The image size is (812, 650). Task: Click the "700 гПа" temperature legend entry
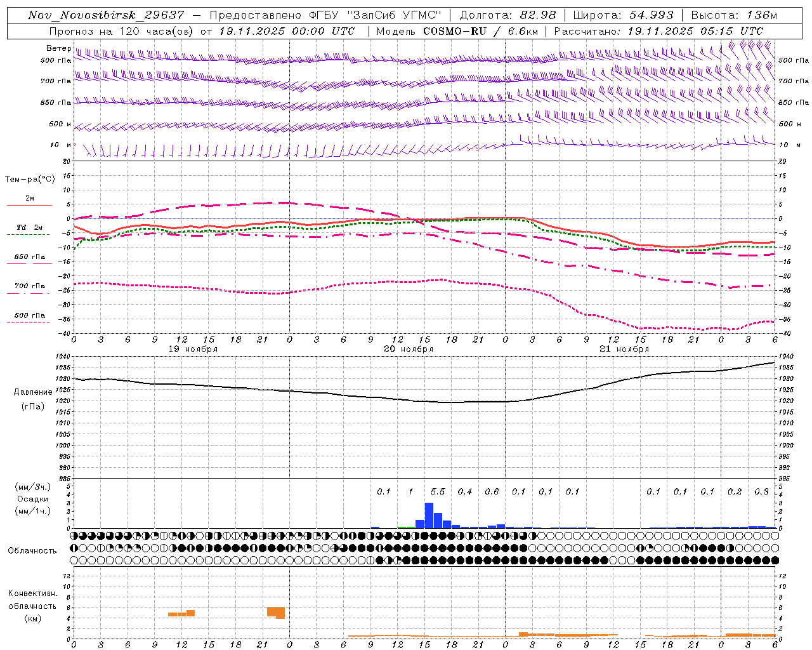click(29, 286)
